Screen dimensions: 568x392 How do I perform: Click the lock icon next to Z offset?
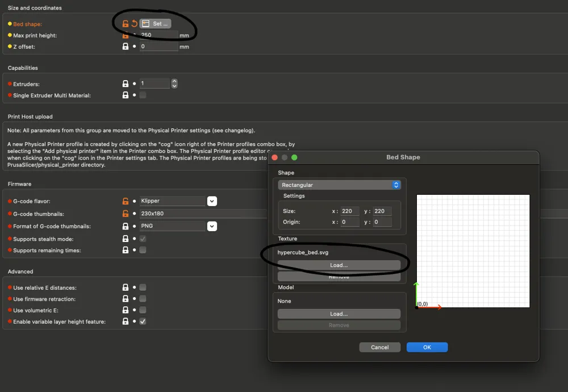point(126,47)
